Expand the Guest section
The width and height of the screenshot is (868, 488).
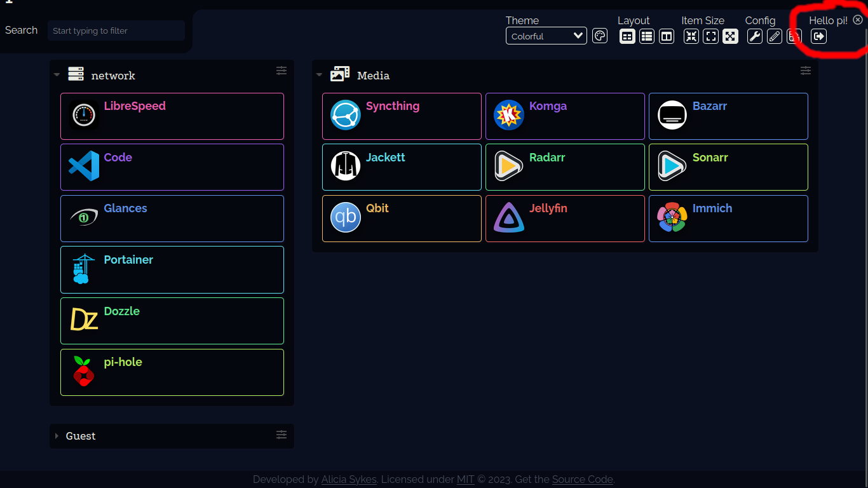point(57,436)
